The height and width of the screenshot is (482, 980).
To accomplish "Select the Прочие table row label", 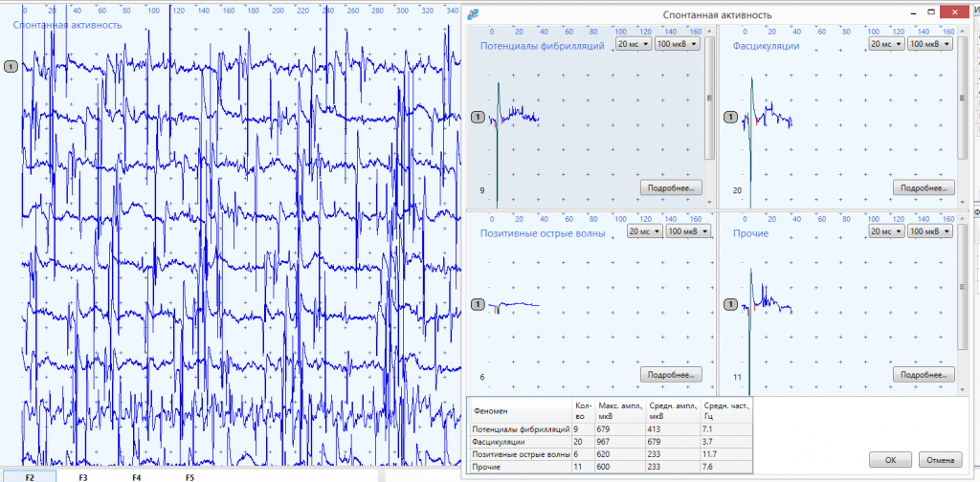I will pos(521,467).
